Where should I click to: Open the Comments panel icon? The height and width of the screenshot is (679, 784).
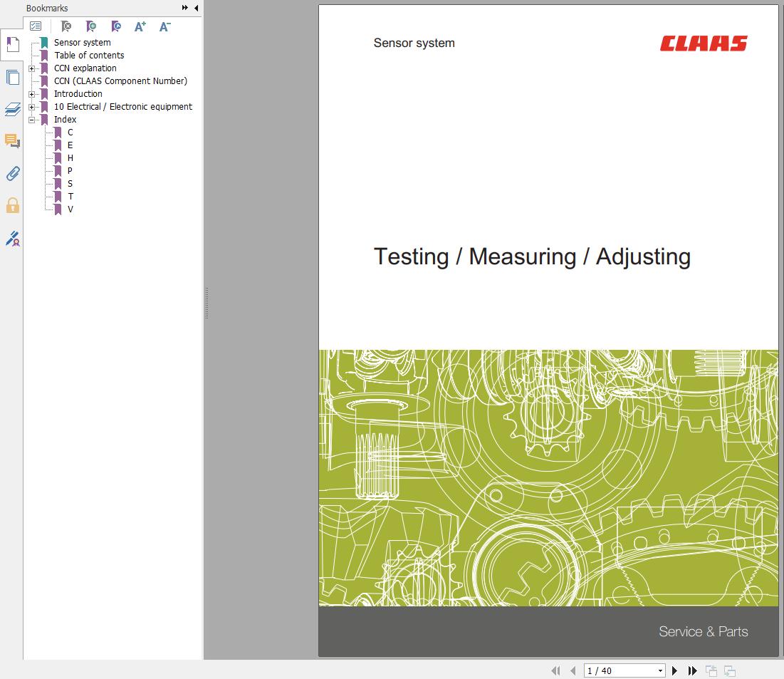(12, 141)
